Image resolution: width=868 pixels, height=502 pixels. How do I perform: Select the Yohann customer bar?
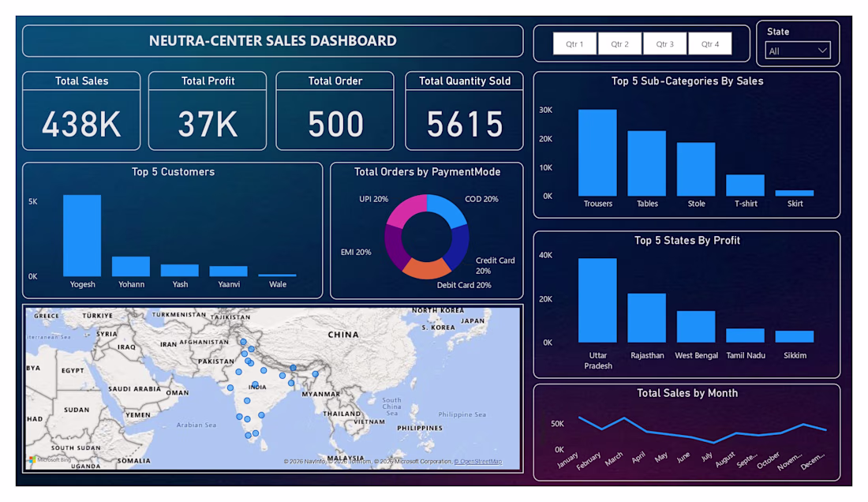coord(131,266)
